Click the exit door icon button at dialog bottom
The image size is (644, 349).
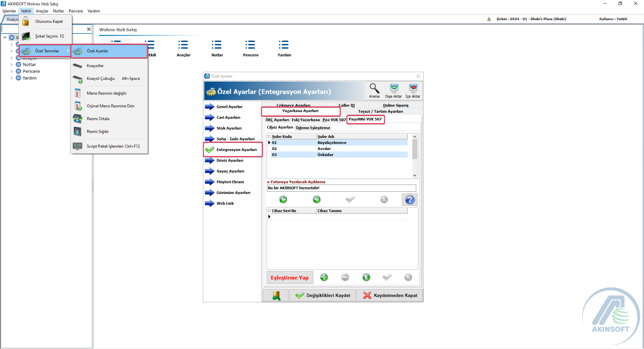pyautogui.click(x=275, y=295)
